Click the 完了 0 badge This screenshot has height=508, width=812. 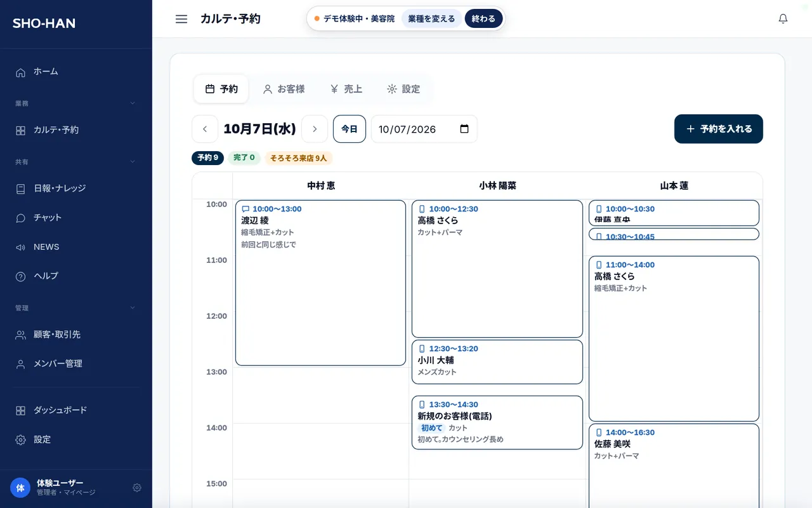244,158
